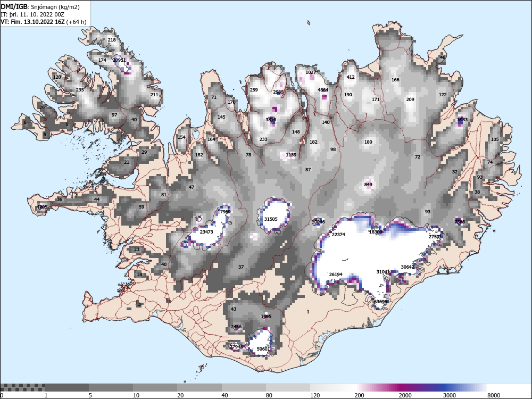Click the checkered 0–1 legend segment
This screenshot has width=532, height=399.
[x=22, y=387]
